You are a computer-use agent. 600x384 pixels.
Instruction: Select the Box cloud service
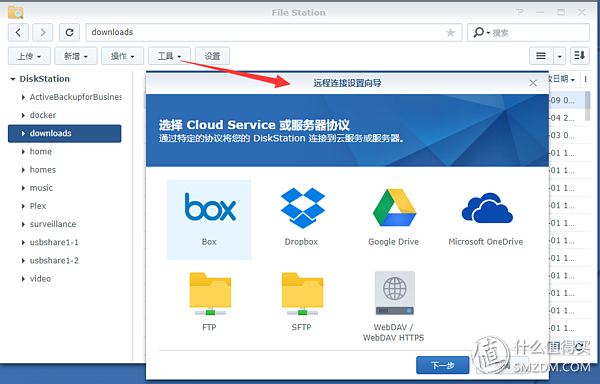coord(209,220)
